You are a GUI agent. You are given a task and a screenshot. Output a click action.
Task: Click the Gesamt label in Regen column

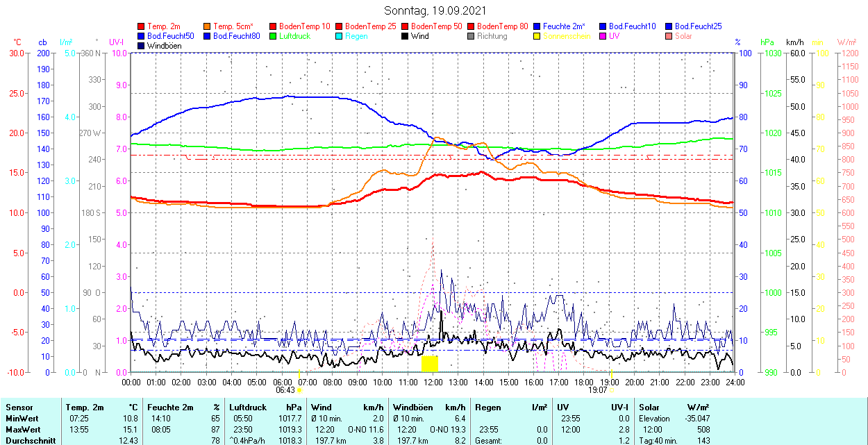click(x=489, y=441)
